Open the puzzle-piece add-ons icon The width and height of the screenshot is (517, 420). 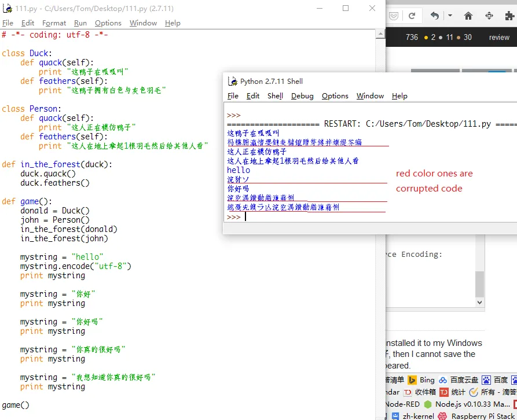click(x=509, y=16)
